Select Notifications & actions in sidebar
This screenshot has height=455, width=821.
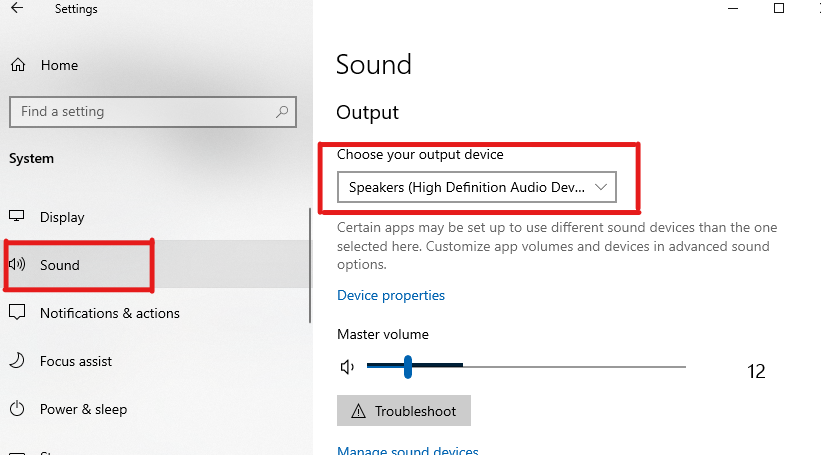point(109,313)
